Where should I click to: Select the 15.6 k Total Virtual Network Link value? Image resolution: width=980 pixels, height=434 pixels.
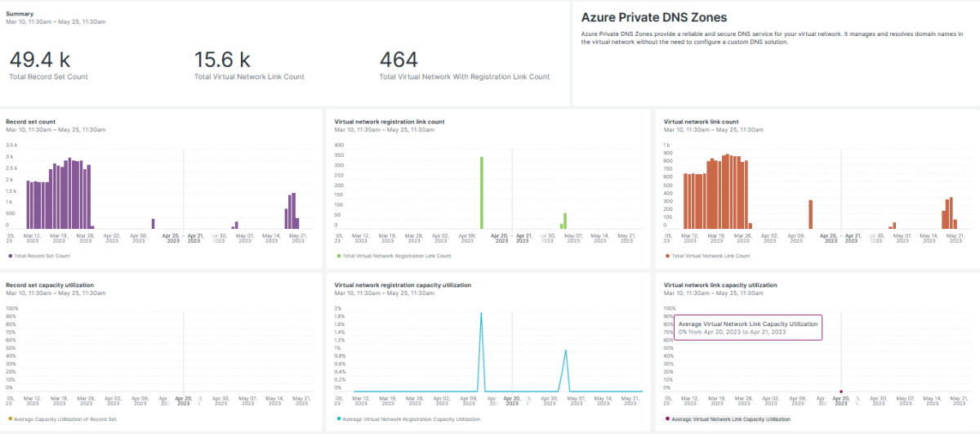click(x=222, y=60)
